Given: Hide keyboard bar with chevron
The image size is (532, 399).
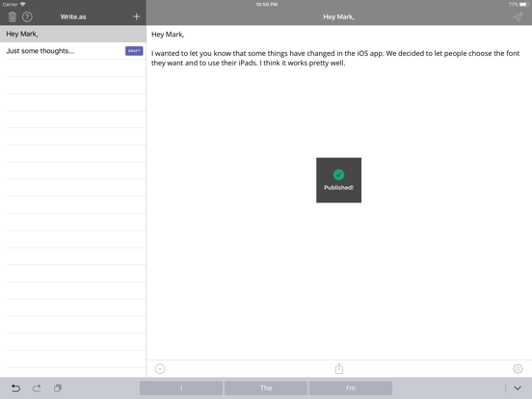Looking at the screenshot, I should coord(518,387).
